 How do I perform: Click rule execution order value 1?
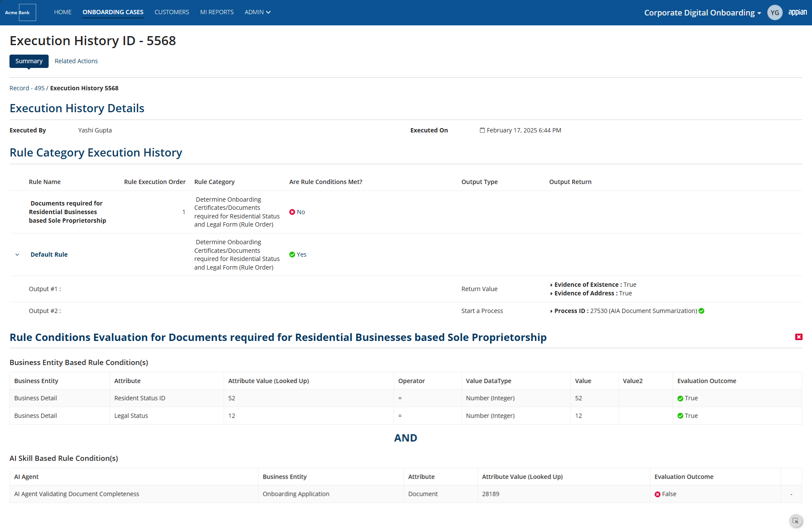click(184, 212)
